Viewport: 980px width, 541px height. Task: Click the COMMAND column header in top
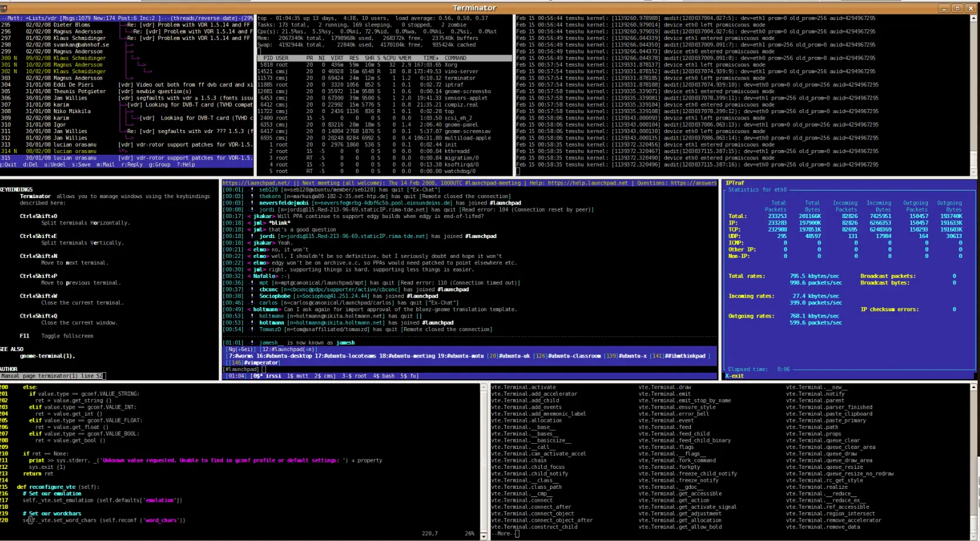click(x=456, y=58)
